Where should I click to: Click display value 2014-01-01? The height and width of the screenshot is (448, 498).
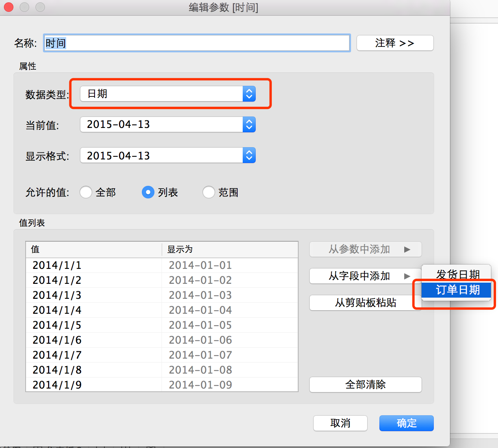click(x=200, y=265)
